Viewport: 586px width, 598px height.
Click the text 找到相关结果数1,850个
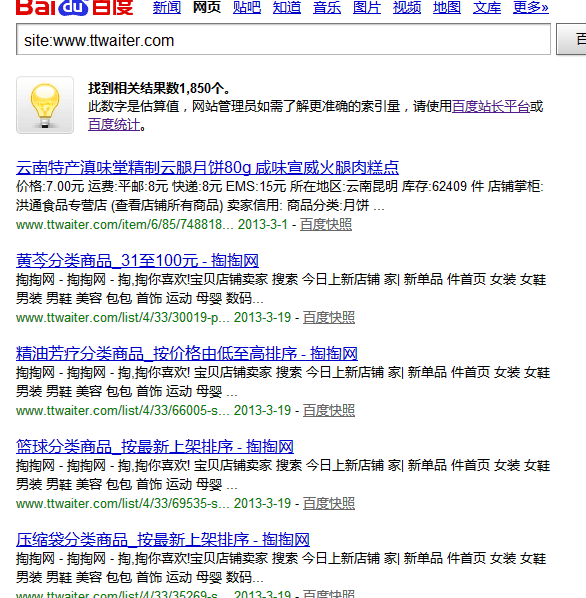pos(159,88)
